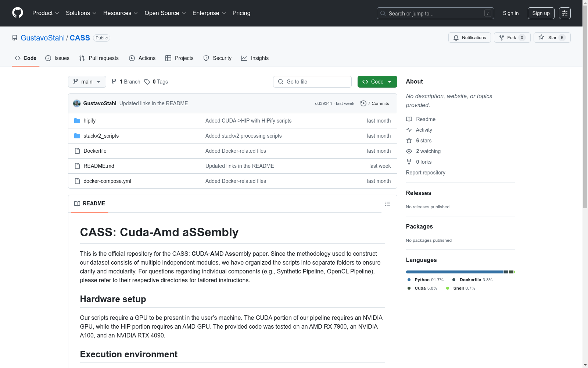Click the Dockerfile language color dot
The height and width of the screenshot is (368, 588).
pos(454,280)
